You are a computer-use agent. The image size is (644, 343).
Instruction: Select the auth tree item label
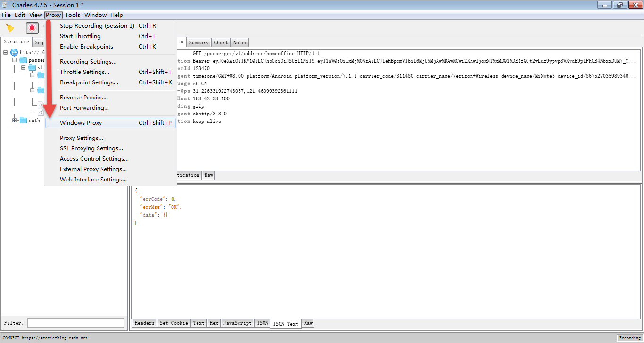coord(34,120)
